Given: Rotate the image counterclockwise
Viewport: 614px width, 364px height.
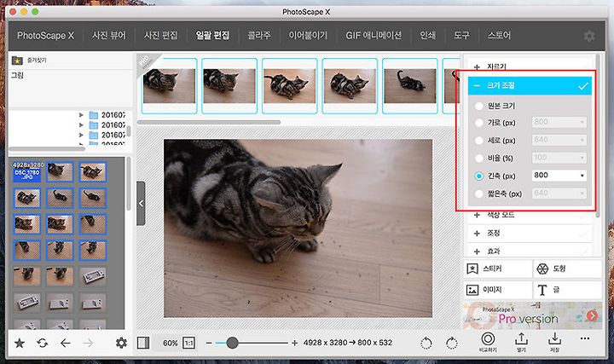Looking at the screenshot, I should [426, 344].
